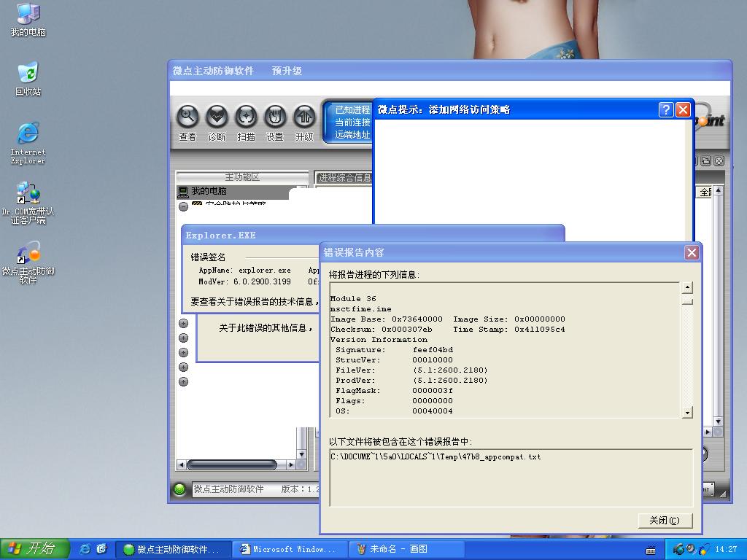Screen dimensions: 747x560
Task: Click the yellow-orb tray icon
Action: pyautogui.click(x=704, y=549)
